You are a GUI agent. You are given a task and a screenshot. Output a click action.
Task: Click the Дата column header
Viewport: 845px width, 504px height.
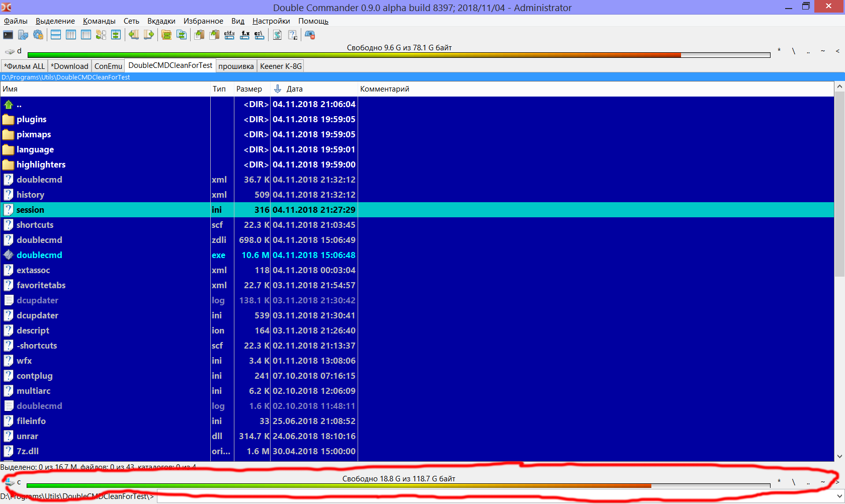[x=294, y=89]
